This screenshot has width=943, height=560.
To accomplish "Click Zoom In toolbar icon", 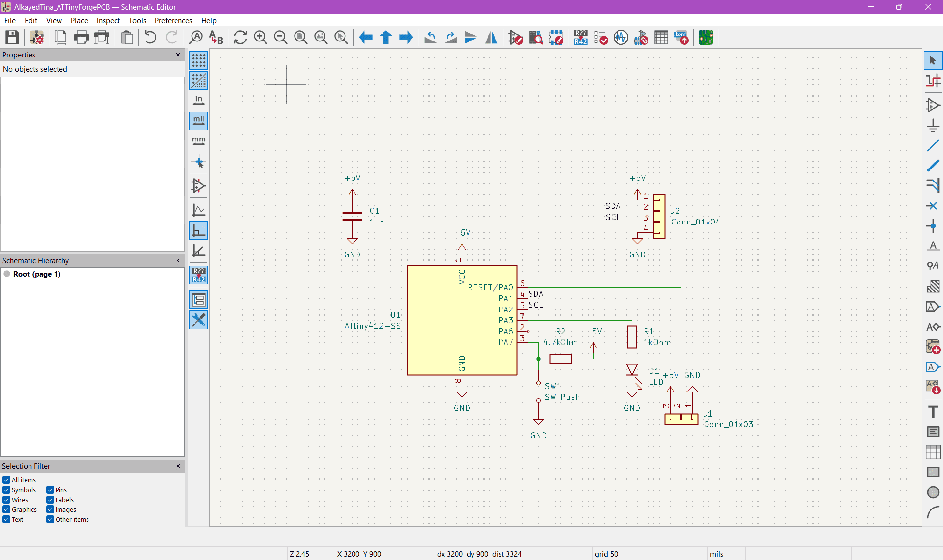I will tap(260, 37).
